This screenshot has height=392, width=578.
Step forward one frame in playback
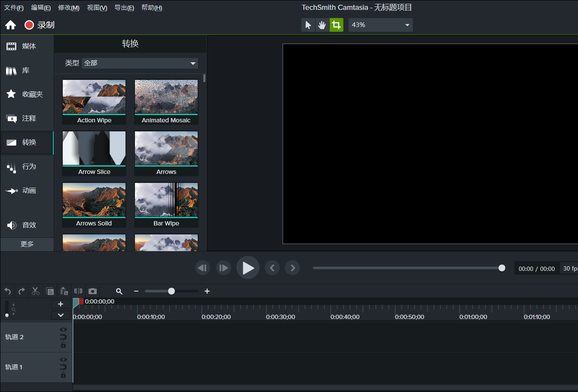tap(223, 268)
